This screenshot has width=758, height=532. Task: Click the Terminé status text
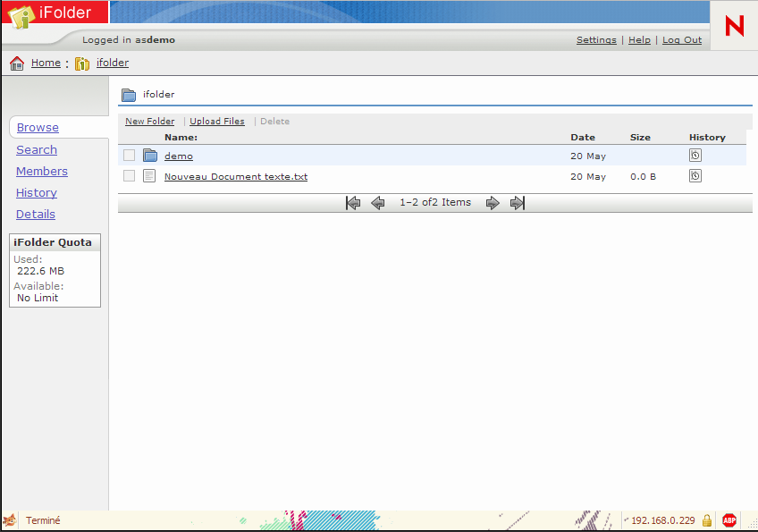[43, 520]
